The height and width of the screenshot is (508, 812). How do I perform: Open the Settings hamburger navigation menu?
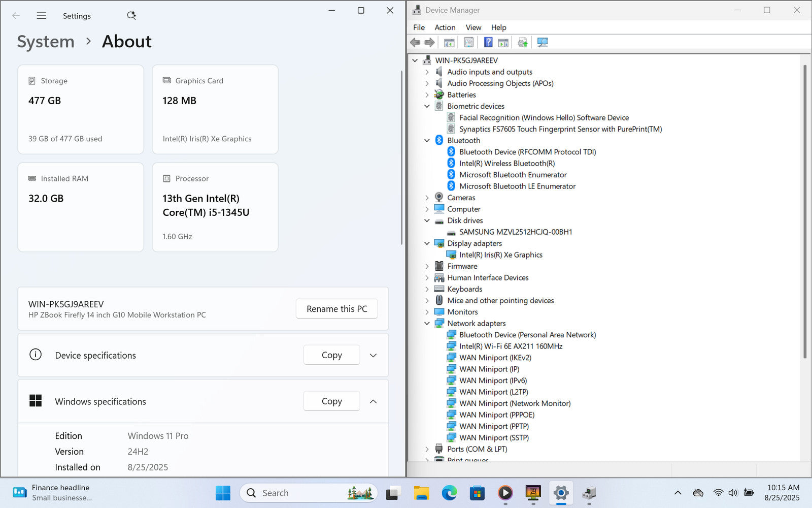(42, 16)
